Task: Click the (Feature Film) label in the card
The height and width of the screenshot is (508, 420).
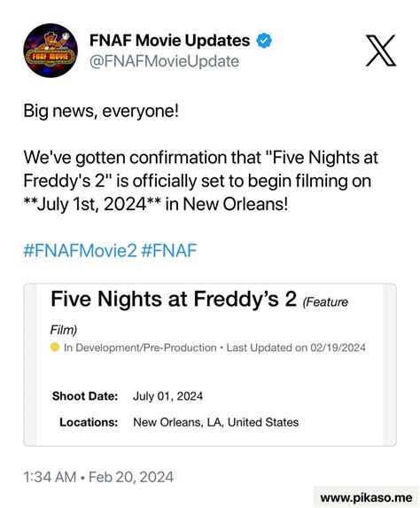Action: [x=199, y=316]
